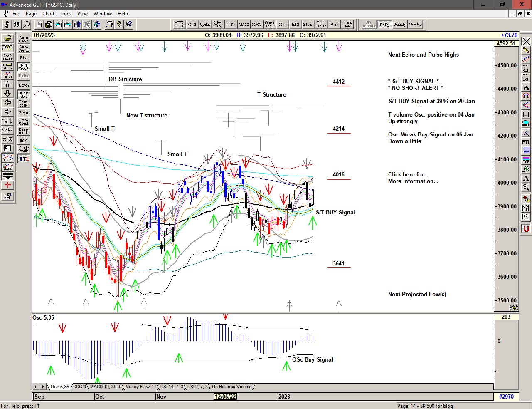Viewport: 532px width, 409px height.
Task: Open the text annotation tool 'A'
Action: point(526,178)
